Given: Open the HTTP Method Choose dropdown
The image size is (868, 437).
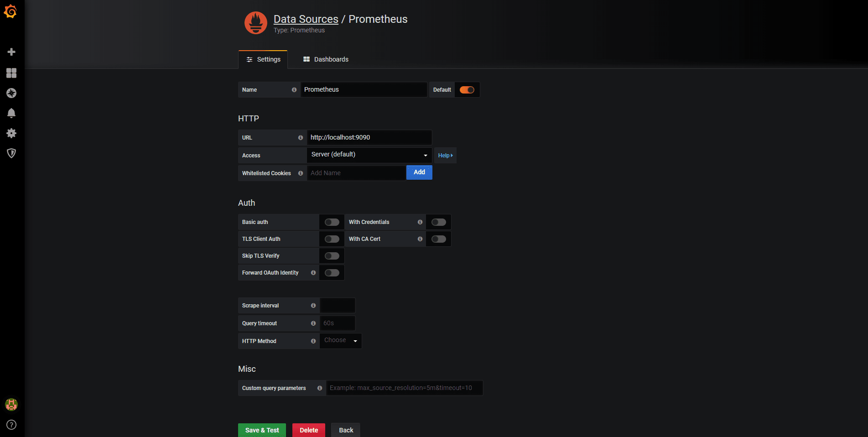Looking at the screenshot, I should (341, 341).
